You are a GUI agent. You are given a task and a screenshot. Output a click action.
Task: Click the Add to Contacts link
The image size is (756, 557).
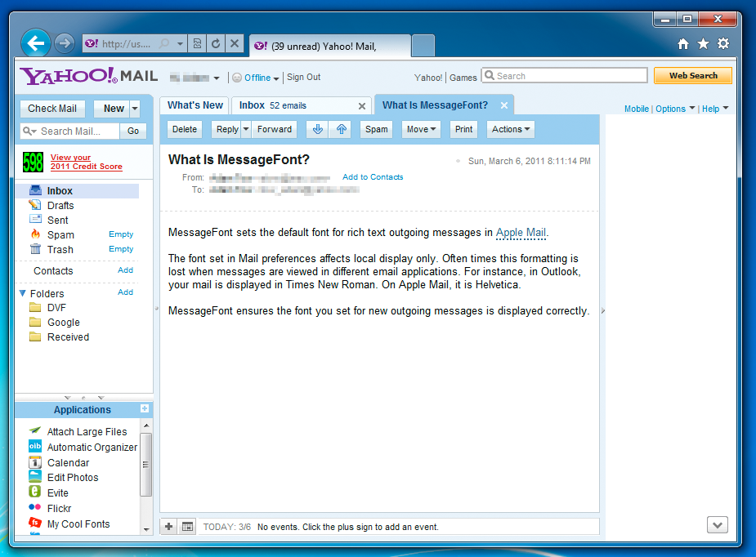(373, 177)
